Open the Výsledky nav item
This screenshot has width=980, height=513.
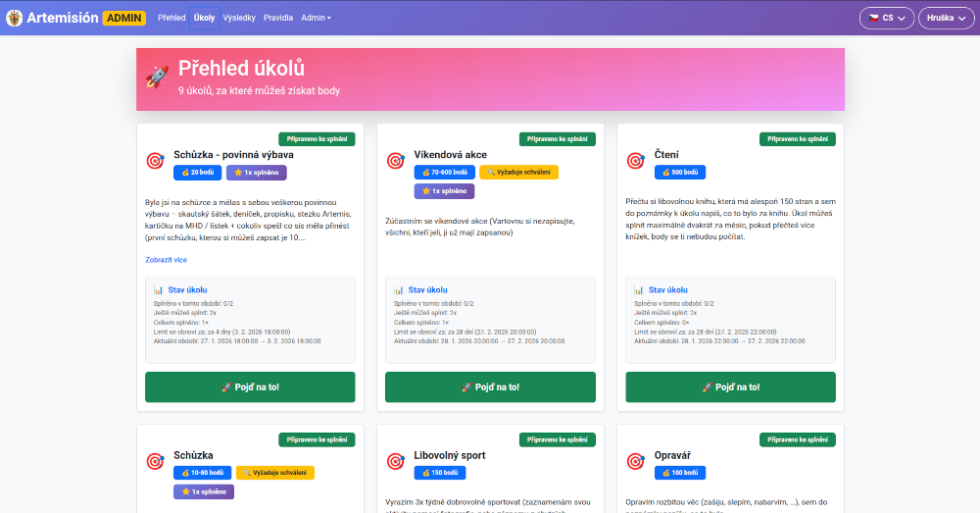click(x=240, y=18)
